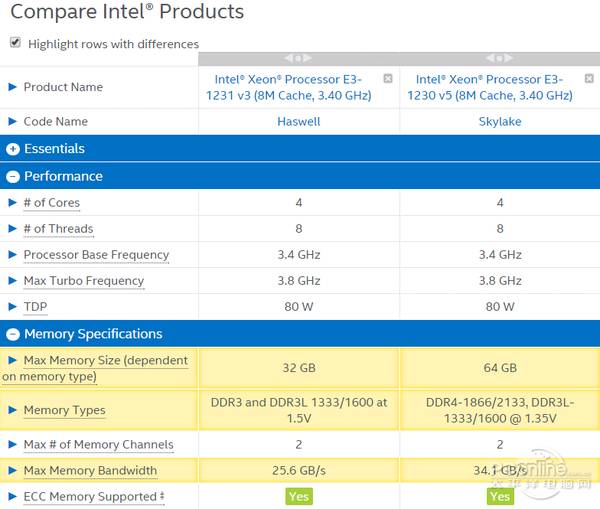Click arrow beside Processor Base Frequency
600x509 pixels.
13,254
